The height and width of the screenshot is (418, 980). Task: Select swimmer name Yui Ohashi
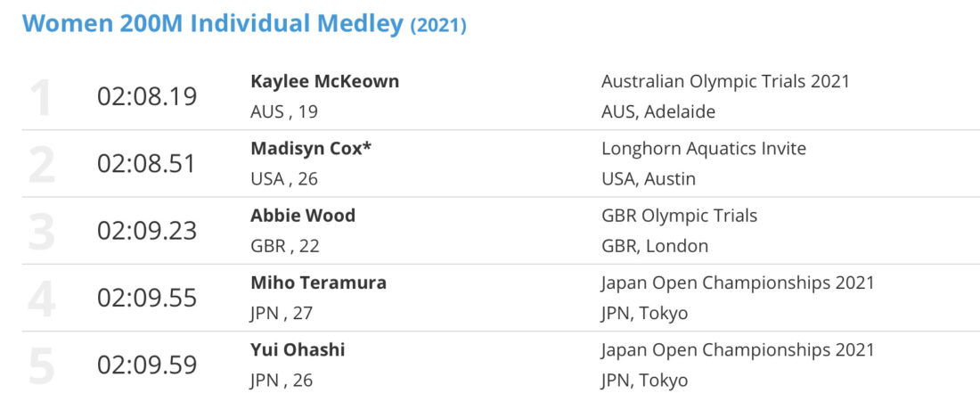click(x=298, y=350)
